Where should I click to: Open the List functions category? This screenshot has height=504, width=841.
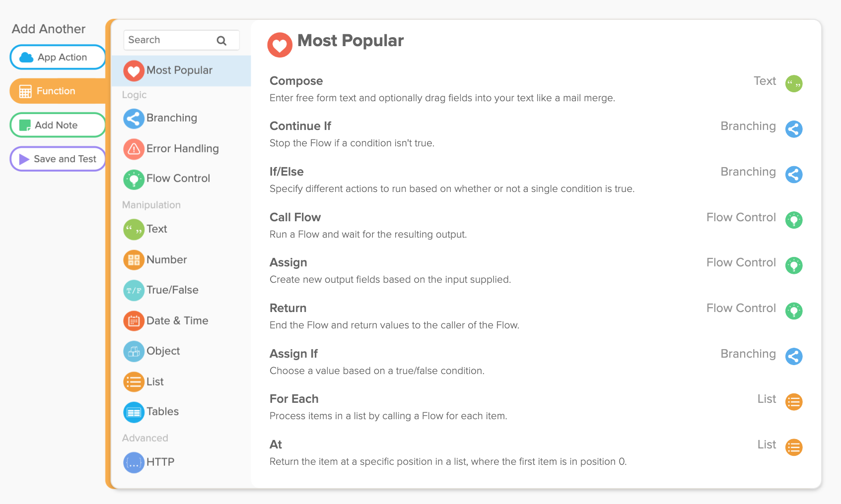154,382
